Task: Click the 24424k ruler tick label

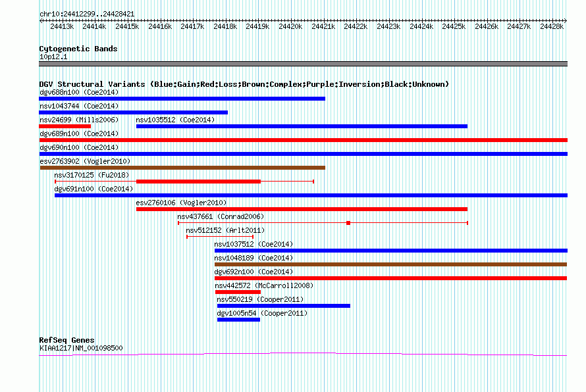Action: tap(421, 26)
